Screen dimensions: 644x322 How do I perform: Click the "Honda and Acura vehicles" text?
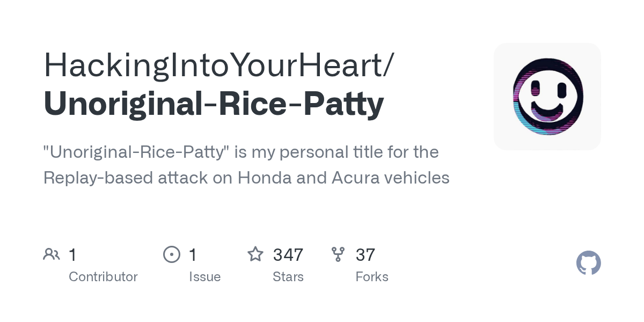pyautogui.click(x=343, y=178)
